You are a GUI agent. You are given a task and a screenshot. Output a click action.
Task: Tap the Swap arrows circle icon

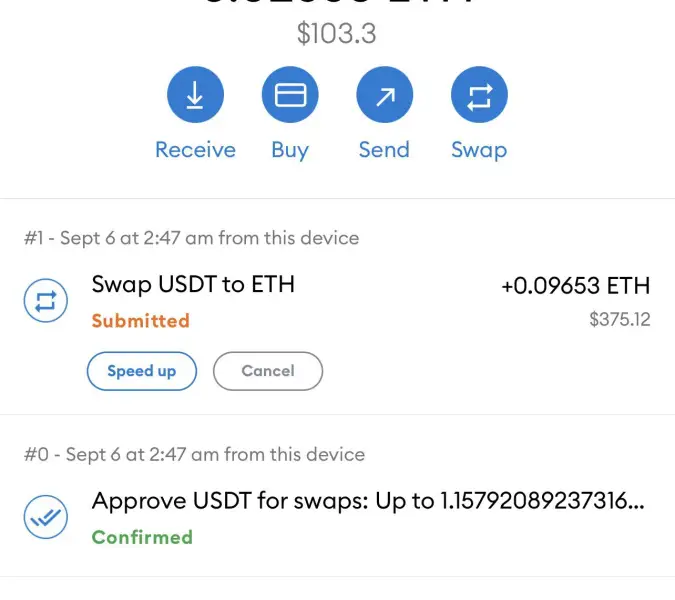pos(479,96)
